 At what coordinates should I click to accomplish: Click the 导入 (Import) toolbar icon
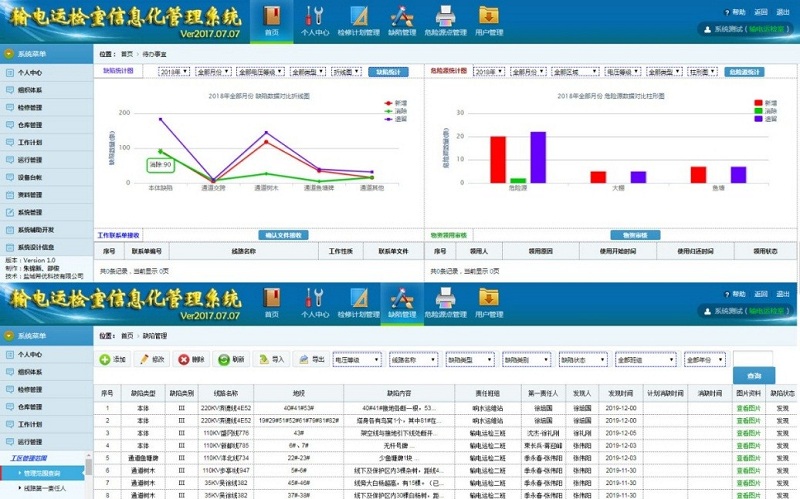pyautogui.click(x=263, y=359)
